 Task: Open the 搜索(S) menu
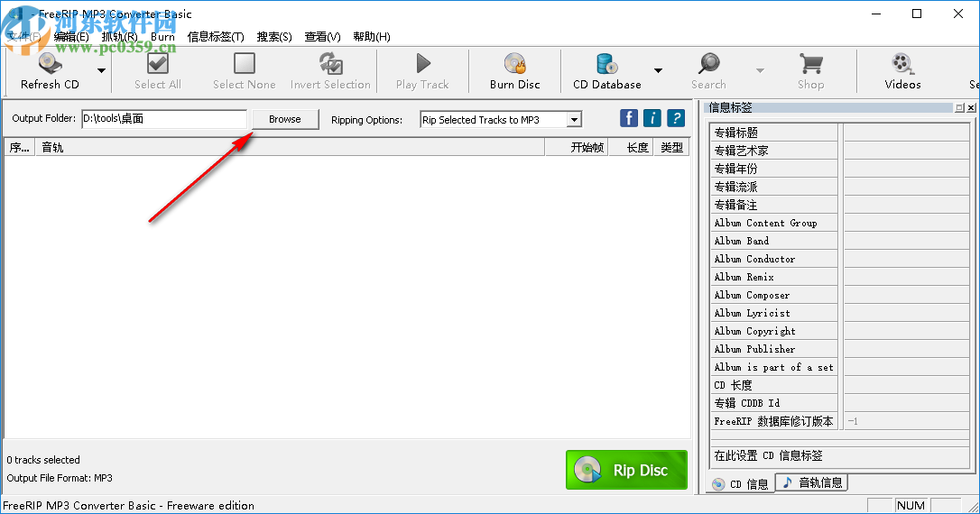274,37
